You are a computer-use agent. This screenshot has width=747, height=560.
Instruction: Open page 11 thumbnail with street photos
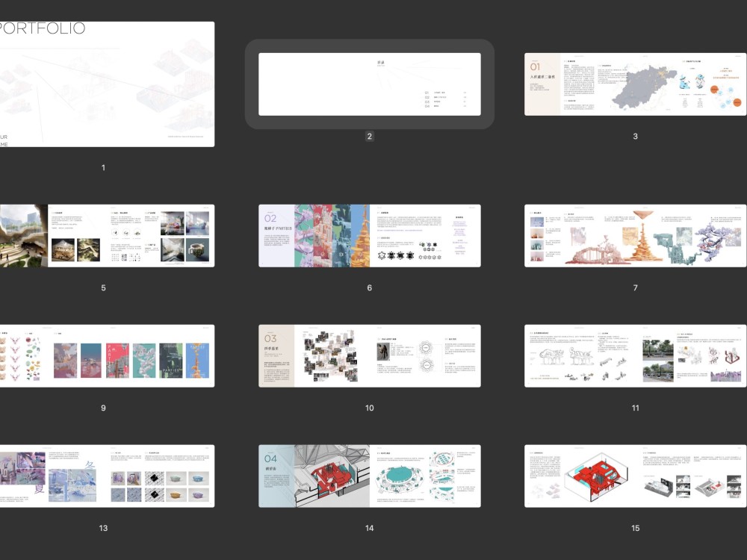636,356
